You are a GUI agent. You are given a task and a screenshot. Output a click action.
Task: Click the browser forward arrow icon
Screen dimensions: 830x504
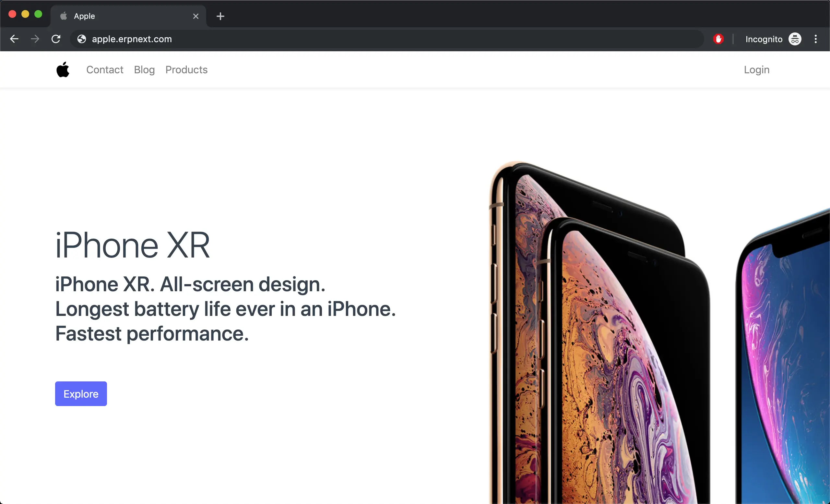click(34, 39)
